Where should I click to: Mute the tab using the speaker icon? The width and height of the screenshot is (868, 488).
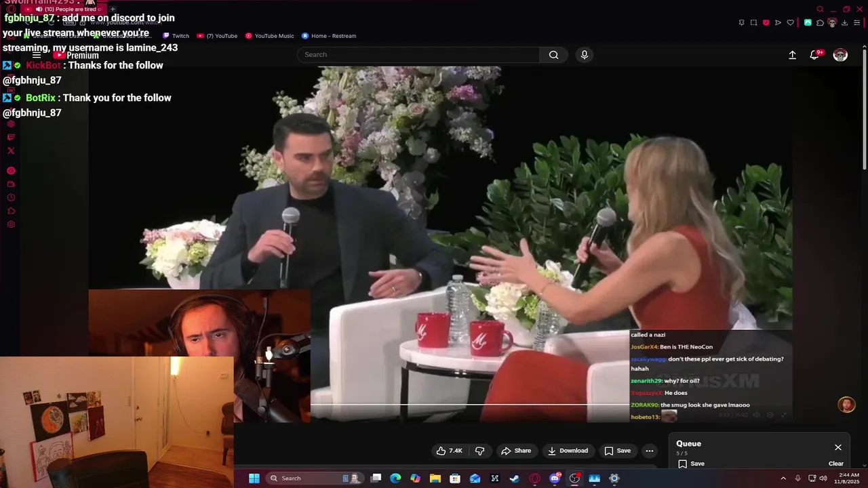39,9
